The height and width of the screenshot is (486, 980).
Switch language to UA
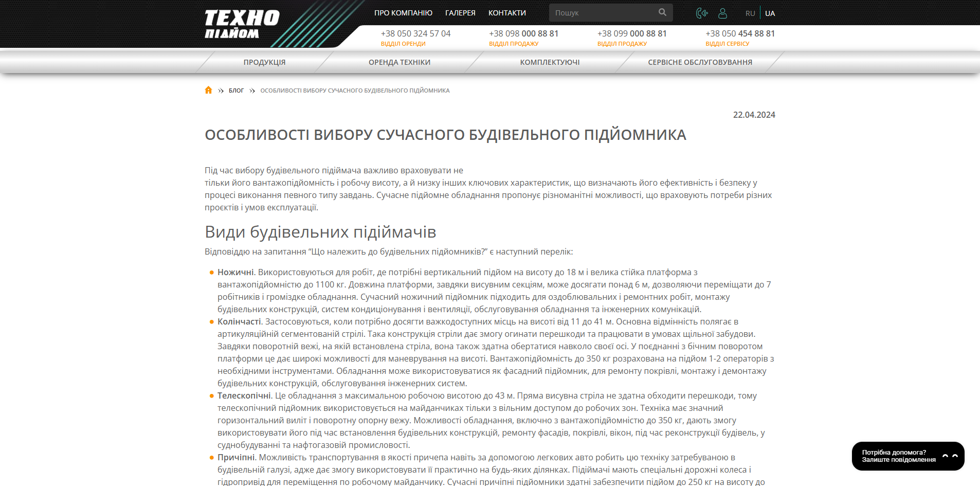pyautogui.click(x=770, y=13)
